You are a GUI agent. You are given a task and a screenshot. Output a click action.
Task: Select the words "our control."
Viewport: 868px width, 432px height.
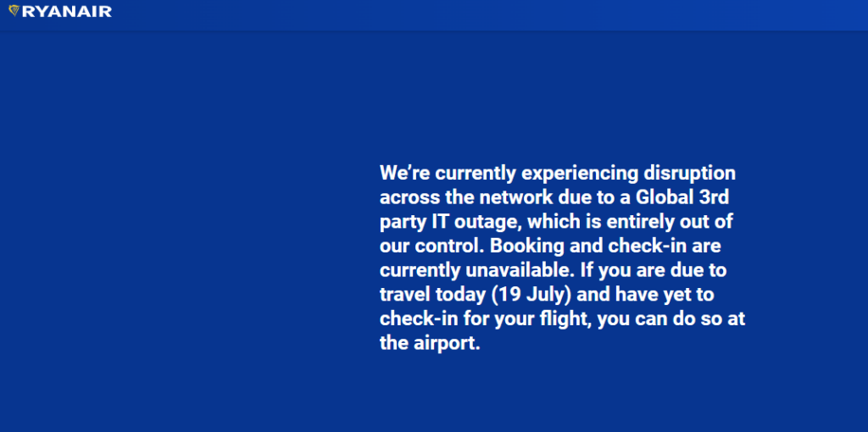point(431,246)
